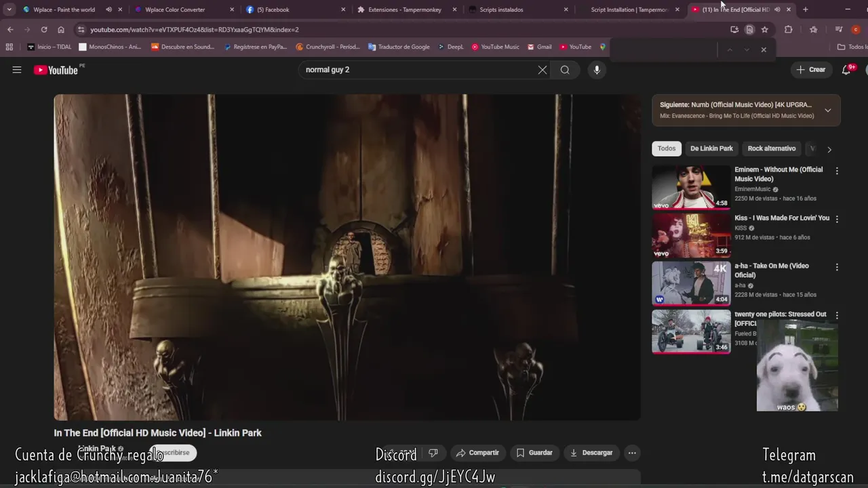868x488 pixels.
Task: Open options menu for Kiss - I Was Made
Action: coord(837,219)
